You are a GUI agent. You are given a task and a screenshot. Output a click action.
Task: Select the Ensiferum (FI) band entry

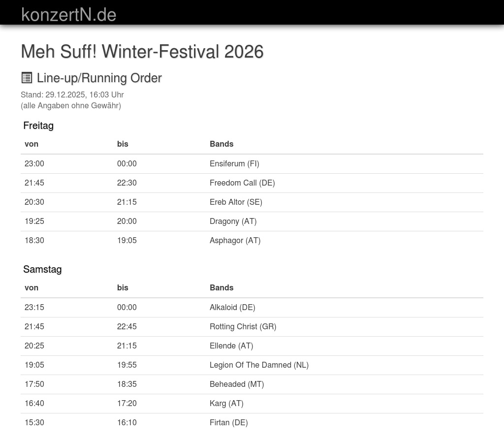pyautogui.click(x=234, y=164)
